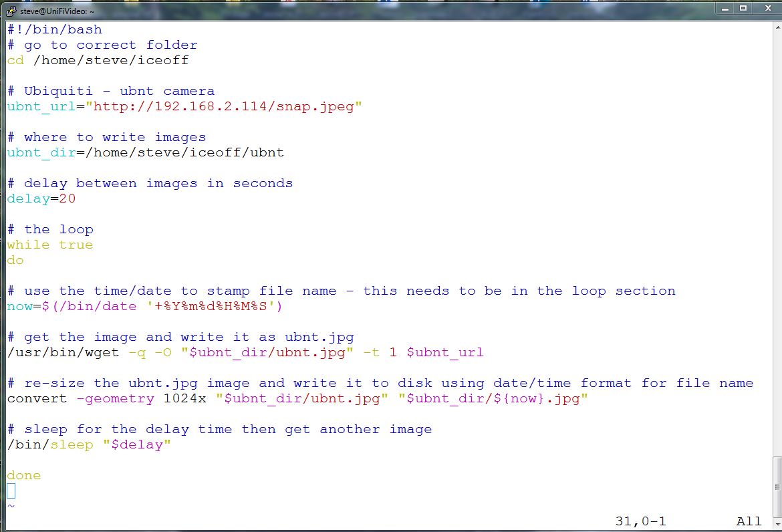The image size is (782, 532).
Task: Place cursor on the #!/bin/bash shebang line
Action: click(x=53, y=29)
